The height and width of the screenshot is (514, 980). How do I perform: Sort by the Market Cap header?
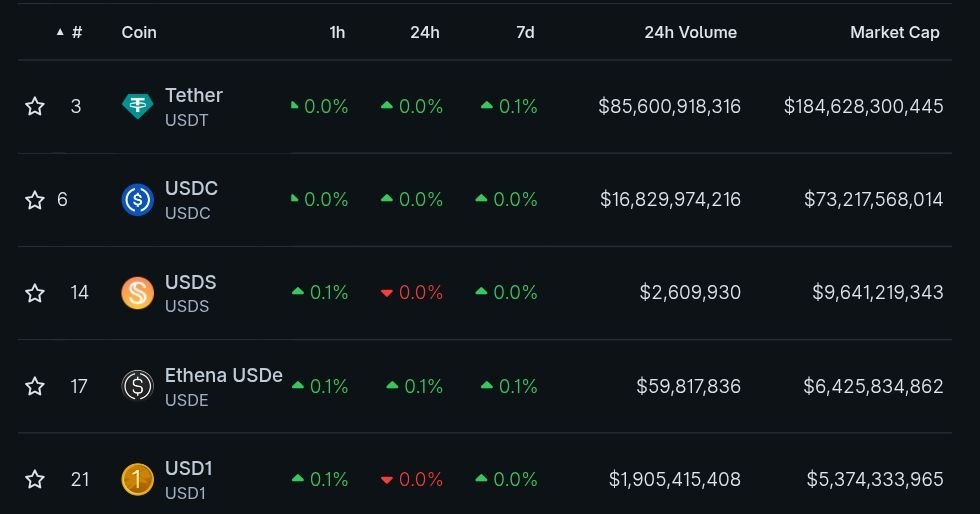point(894,32)
